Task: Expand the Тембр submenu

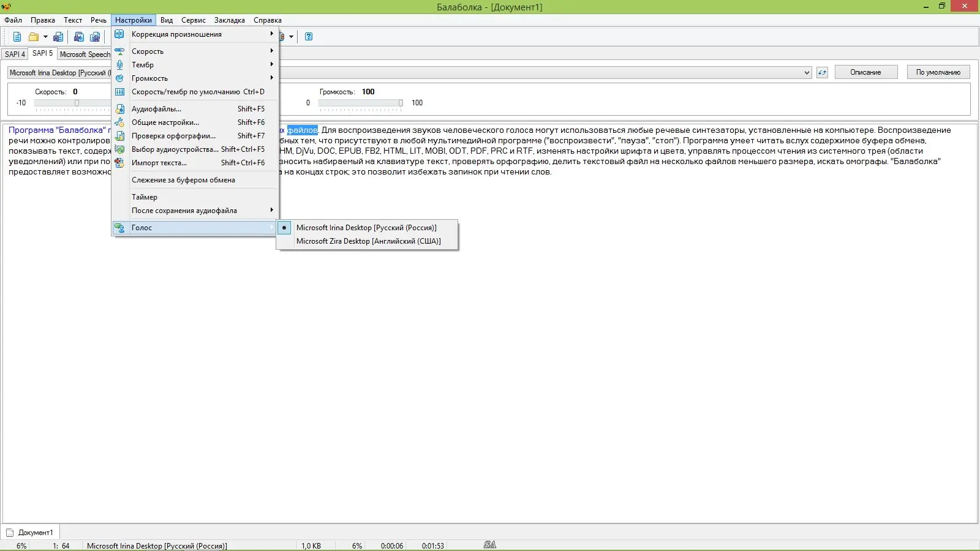Action: pyautogui.click(x=271, y=65)
